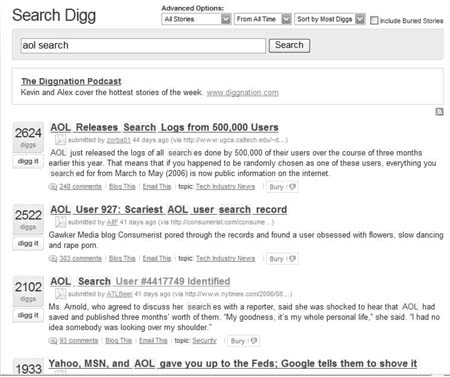The width and height of the screenshot is (450, 377).
Task: Open the Security topic link
Action: coord(204,341)
